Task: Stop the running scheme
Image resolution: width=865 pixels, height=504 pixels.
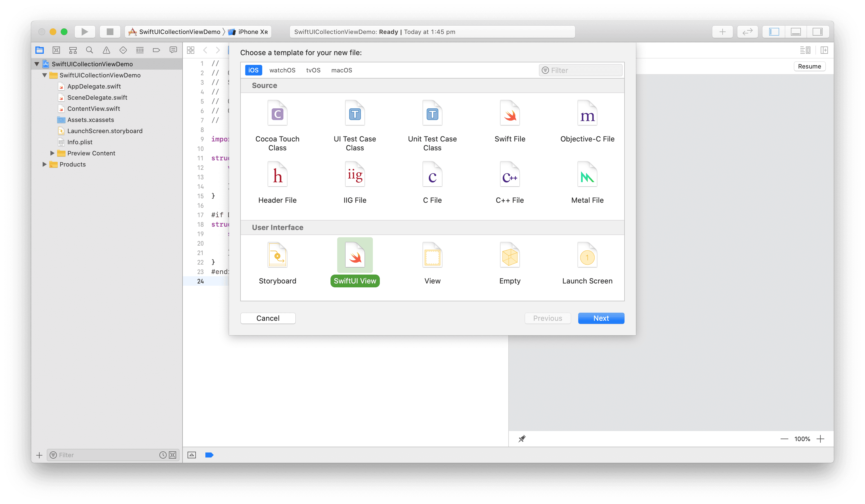Action: point(110,31)
